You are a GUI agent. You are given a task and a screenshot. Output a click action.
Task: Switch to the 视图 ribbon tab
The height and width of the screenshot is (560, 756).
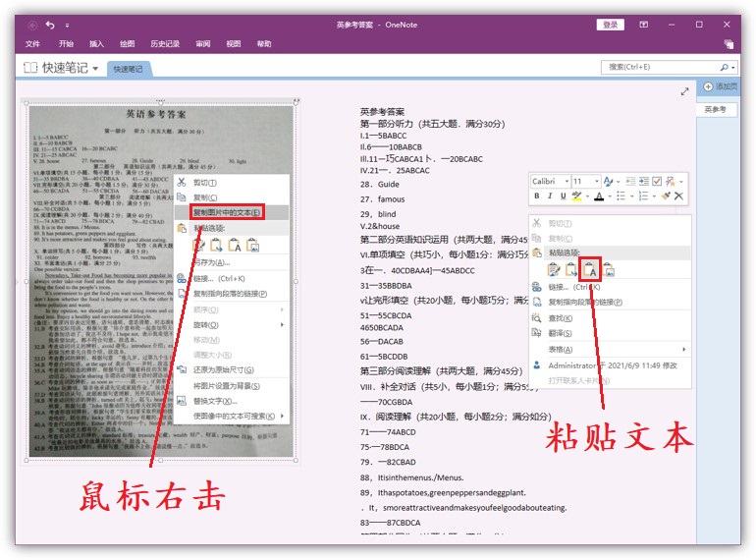pos(234,44)
